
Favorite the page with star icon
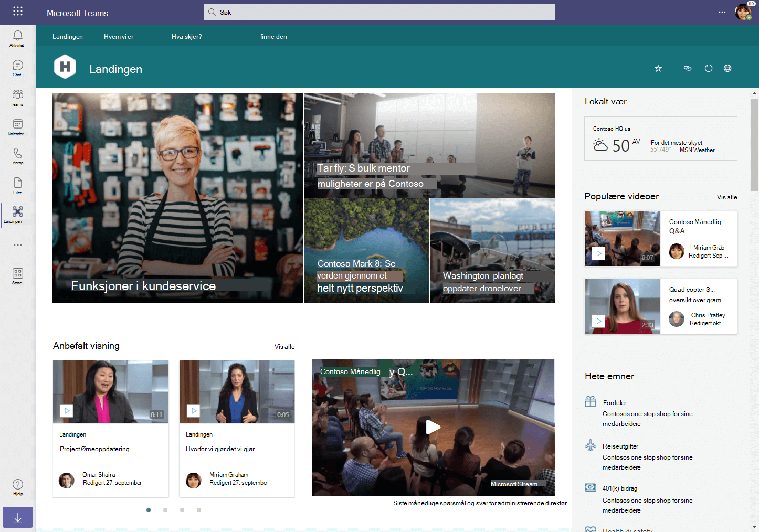pos(658,68)
